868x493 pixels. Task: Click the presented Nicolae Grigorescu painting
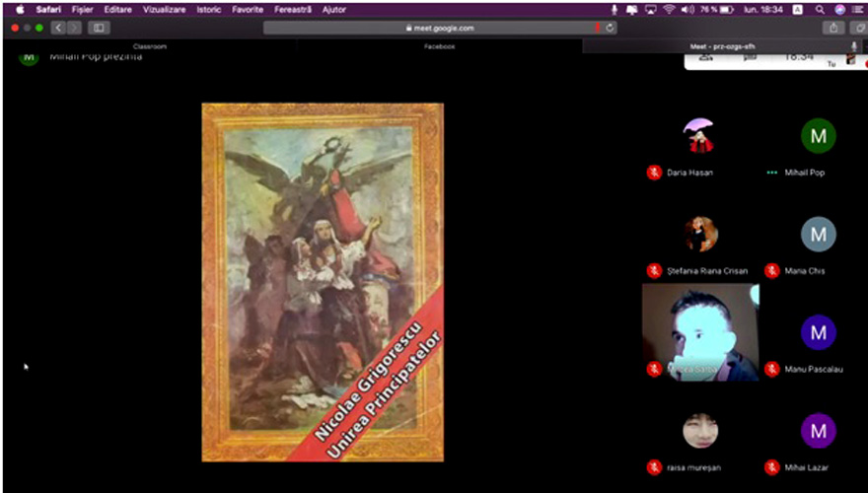(x=323, y=282)
